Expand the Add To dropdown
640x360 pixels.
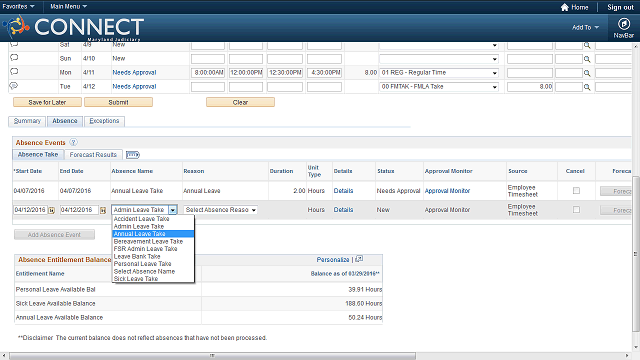[x=585, y=27]
